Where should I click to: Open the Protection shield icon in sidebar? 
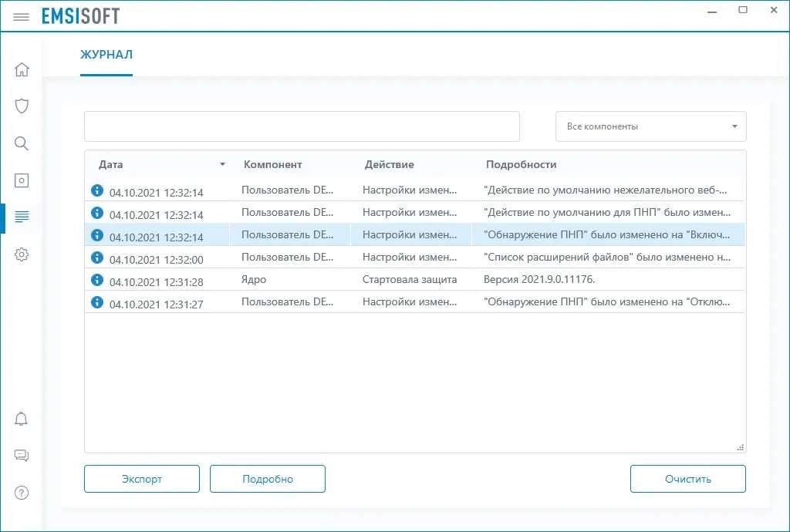coord(22,106)
